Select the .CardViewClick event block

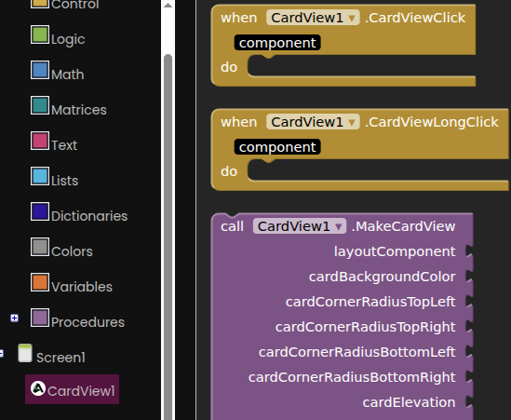[x=415, y=18]
